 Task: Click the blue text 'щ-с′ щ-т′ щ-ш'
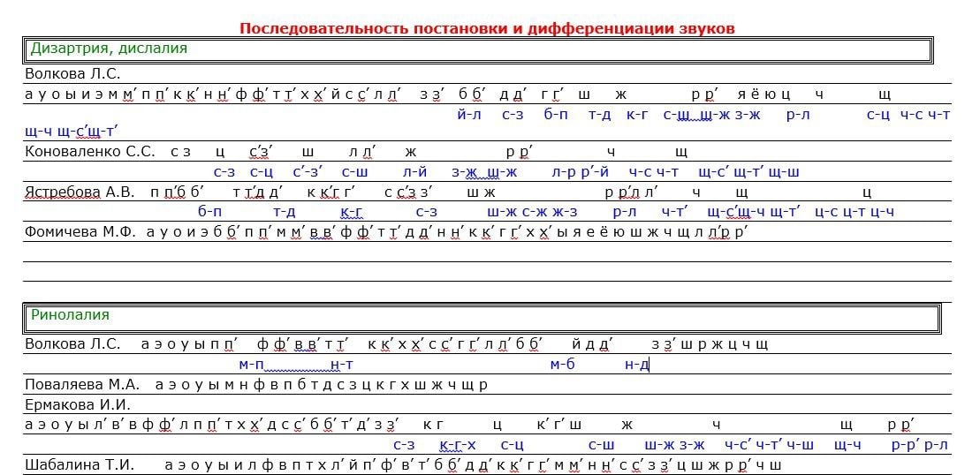748,172
